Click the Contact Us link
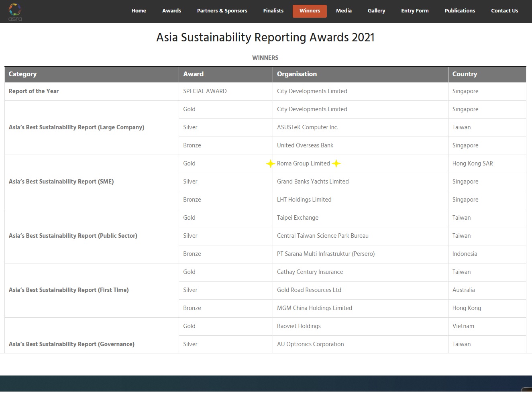Viewport: 532px width, 400px height. click(x=504, y=11)
